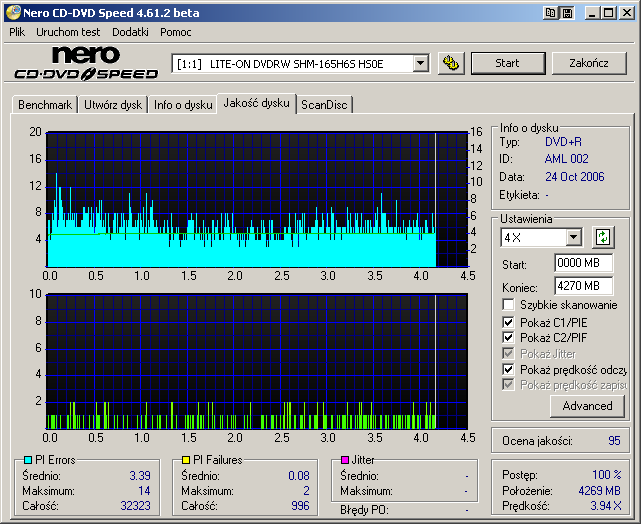The width and height of the screenshot is (641, 524).
Task: Click the speed value 3.94 X
Action: [x=606, y=506]
